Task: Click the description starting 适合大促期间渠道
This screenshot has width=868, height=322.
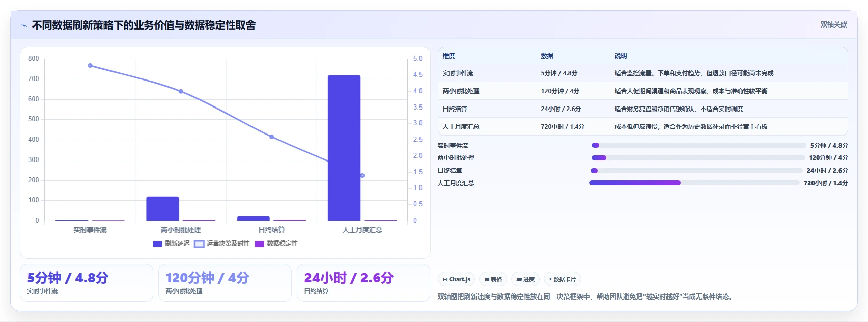Action: pos(691,91)
